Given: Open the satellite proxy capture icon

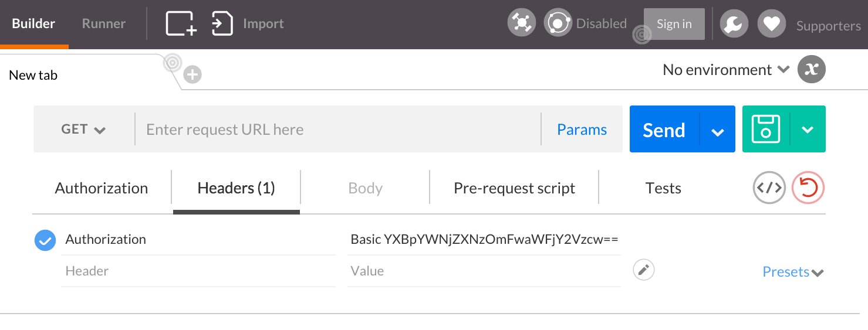Looking at the screenshot, I should pyautogui.click(x=521, y=23).
